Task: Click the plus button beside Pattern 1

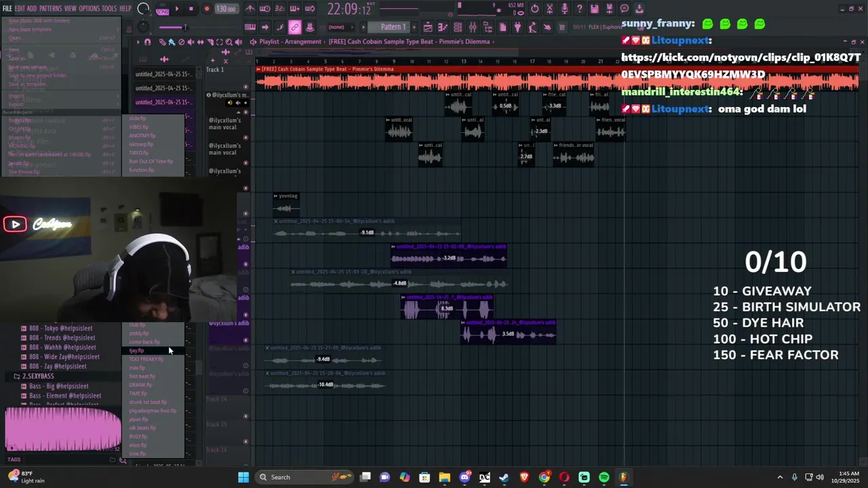Action: pos(414,27)
